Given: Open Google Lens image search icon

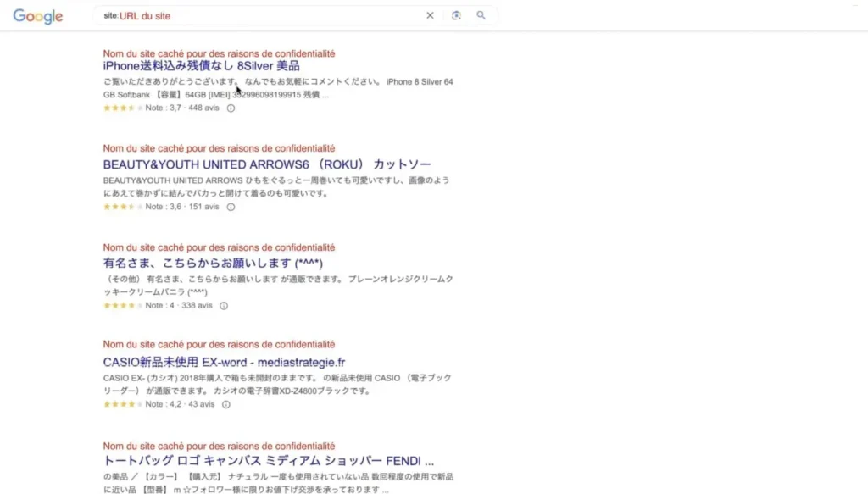Looking at the screenshot, I should (x=456, y=15).
